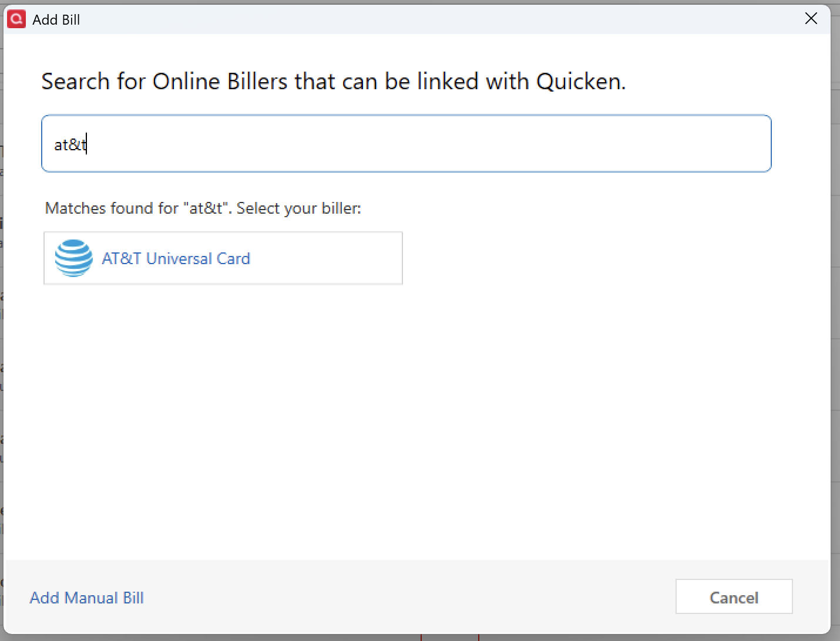This screenshot has width=840, height=641.
Task: Click blank space inside AT&T result tile
Action: point(329,258)
